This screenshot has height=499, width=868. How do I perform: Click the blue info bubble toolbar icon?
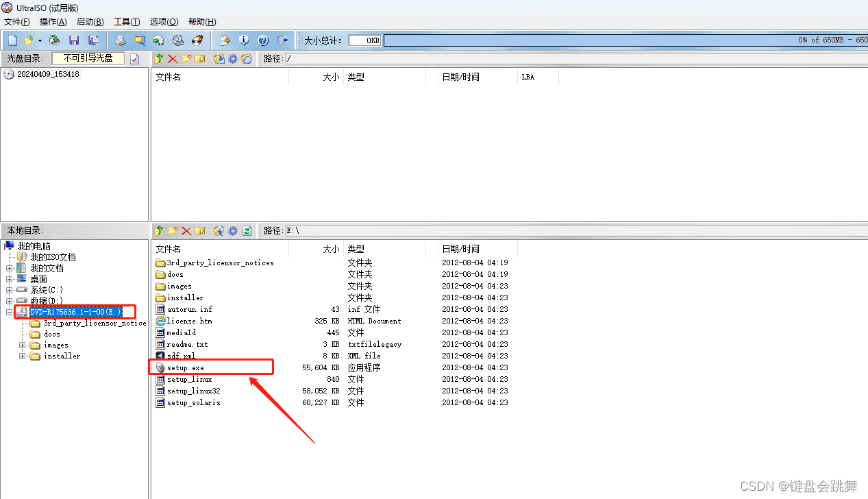(x=243, y=40)
